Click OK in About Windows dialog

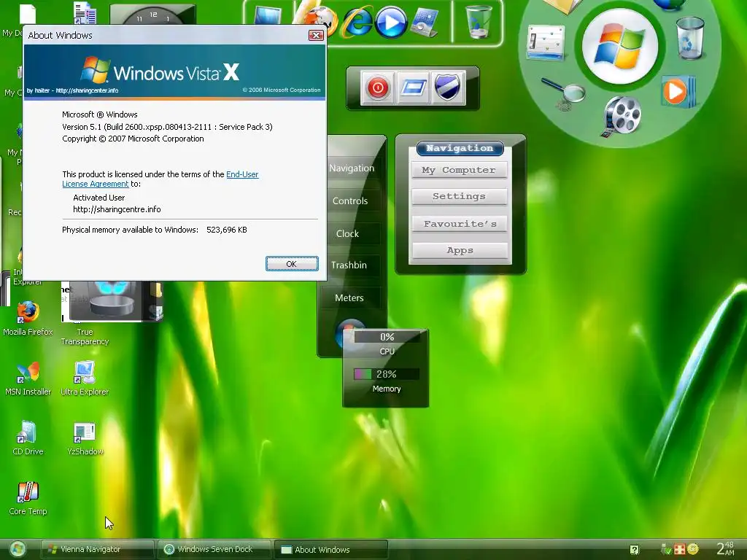point(292,264)
